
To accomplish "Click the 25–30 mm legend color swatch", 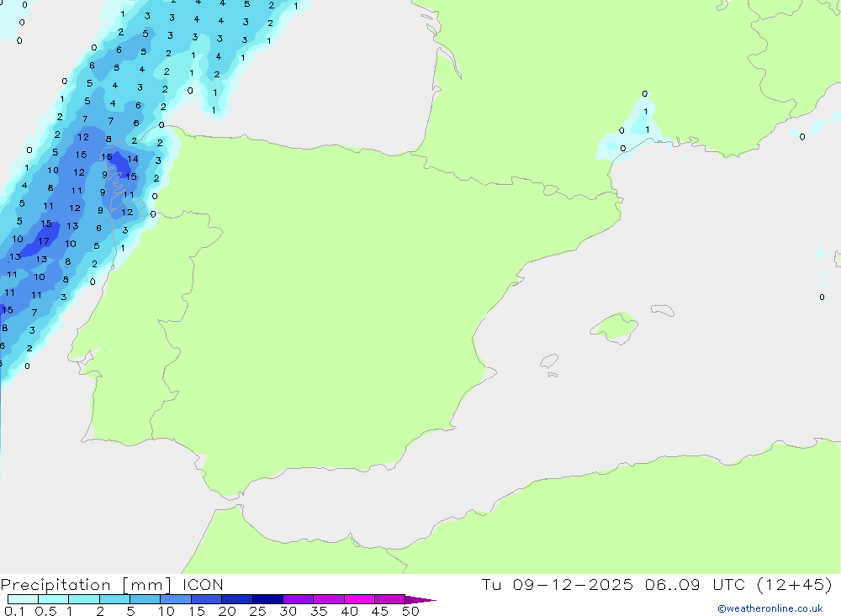I will coord(267,599).
